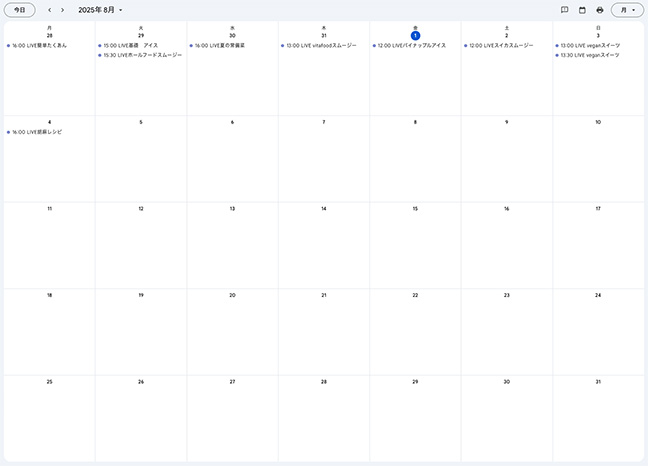648x466 pixels.
Task: Go to the next month arrow
Action: [x=63, y=10]
